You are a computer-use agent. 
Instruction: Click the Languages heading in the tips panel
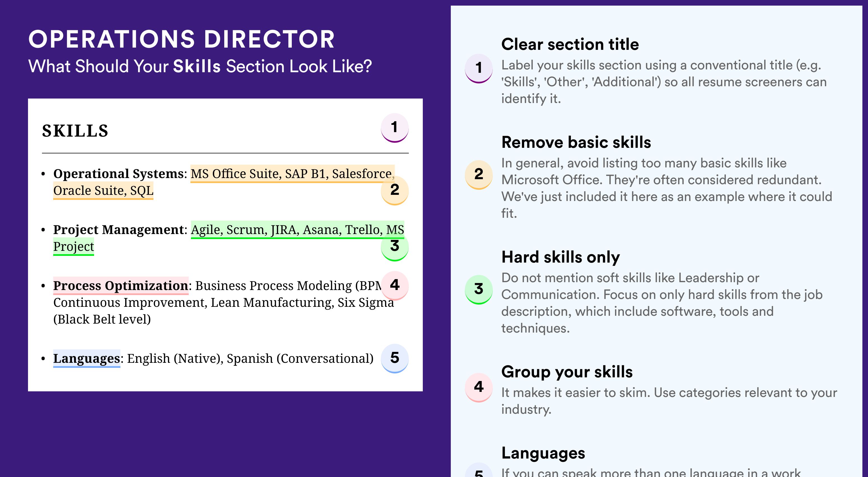click(x=543, y=453)
